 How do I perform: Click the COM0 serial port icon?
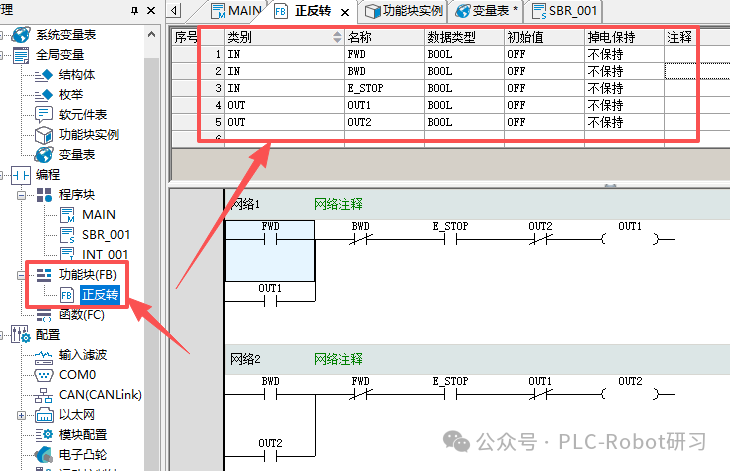point(44,375)
